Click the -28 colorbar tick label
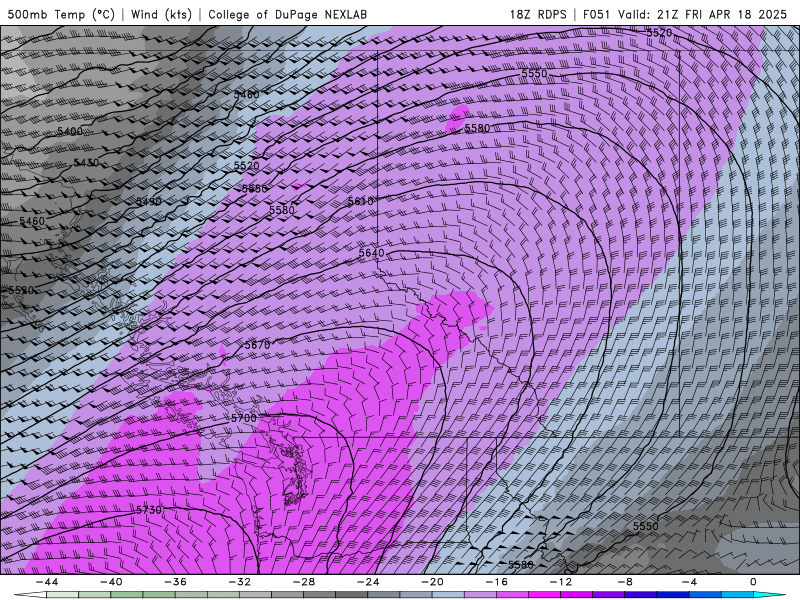 coord(304,582)
